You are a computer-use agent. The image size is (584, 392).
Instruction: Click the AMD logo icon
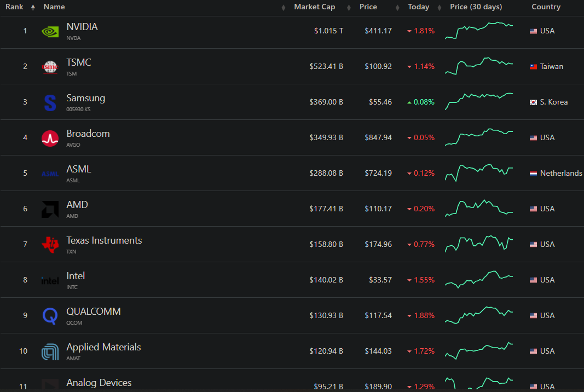click(x=50, y=209)
